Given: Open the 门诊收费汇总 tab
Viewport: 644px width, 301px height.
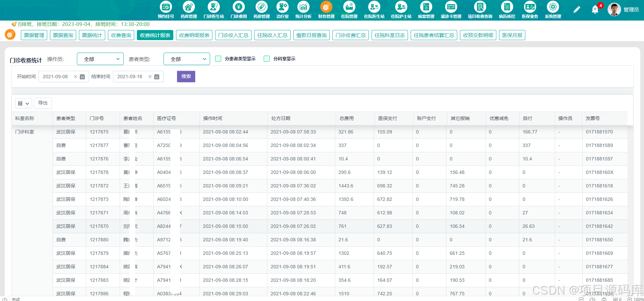Looking at the screenshot, I should 351,35.
